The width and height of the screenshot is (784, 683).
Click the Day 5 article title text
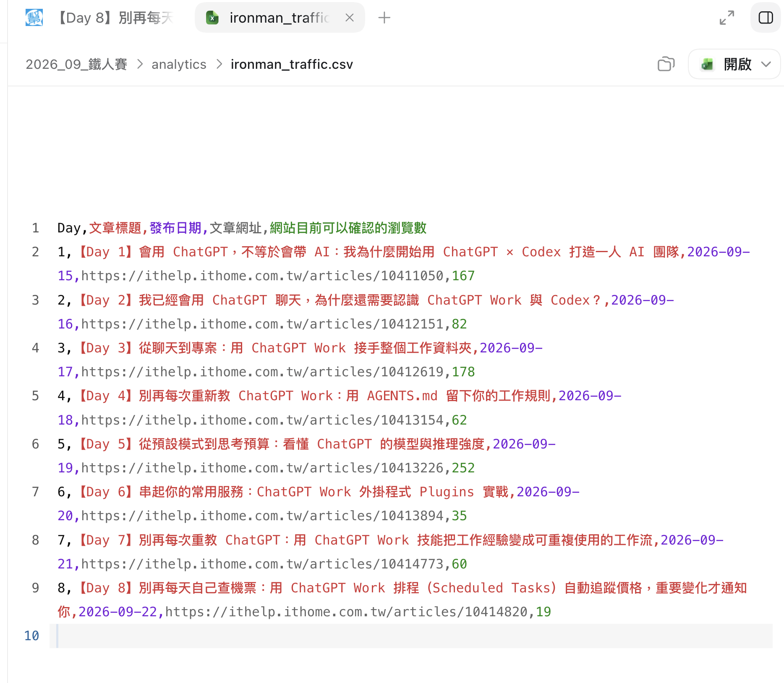click(282, 444)
